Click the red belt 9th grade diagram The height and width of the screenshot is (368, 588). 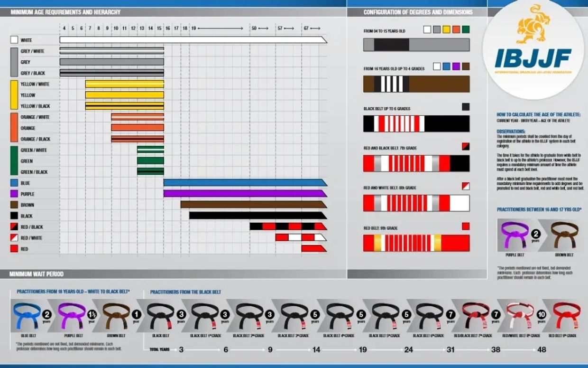pos(416,243)
